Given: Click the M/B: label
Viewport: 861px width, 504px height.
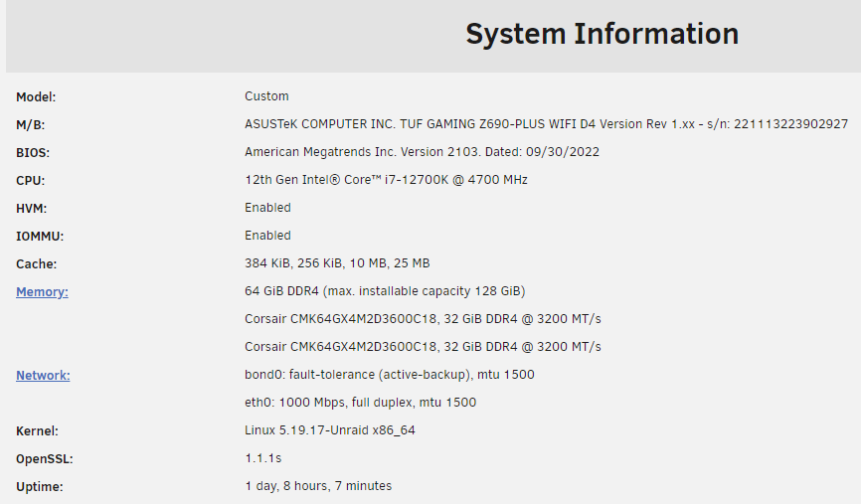Looking at the screenshot, I should (30, 125).
